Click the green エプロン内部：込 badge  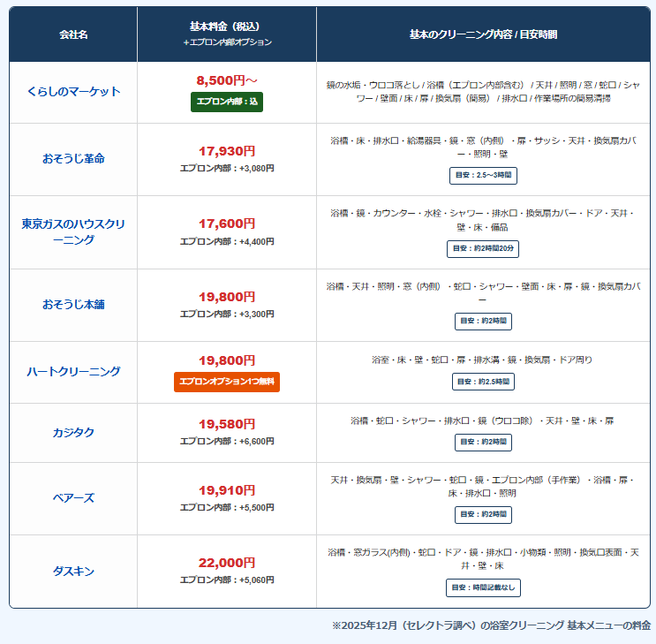coord(227,102)
